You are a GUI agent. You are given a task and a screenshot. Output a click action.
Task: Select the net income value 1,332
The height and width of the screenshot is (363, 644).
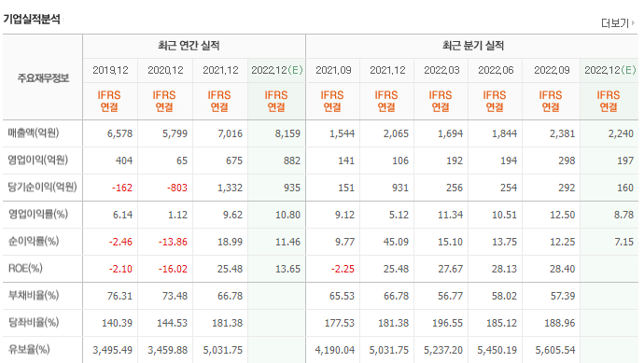click(230, 188)
